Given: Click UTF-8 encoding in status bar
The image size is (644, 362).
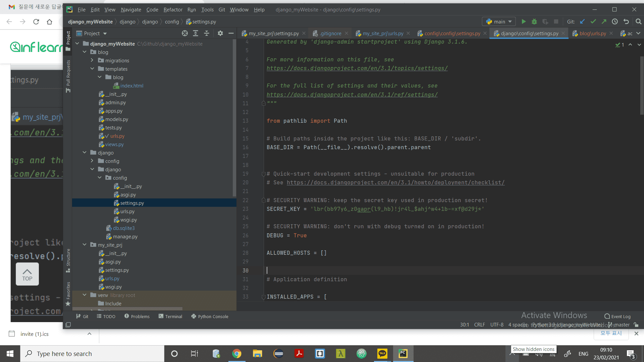Looking at the screenshot, I should pyautogui.click(x=497, y=324).
